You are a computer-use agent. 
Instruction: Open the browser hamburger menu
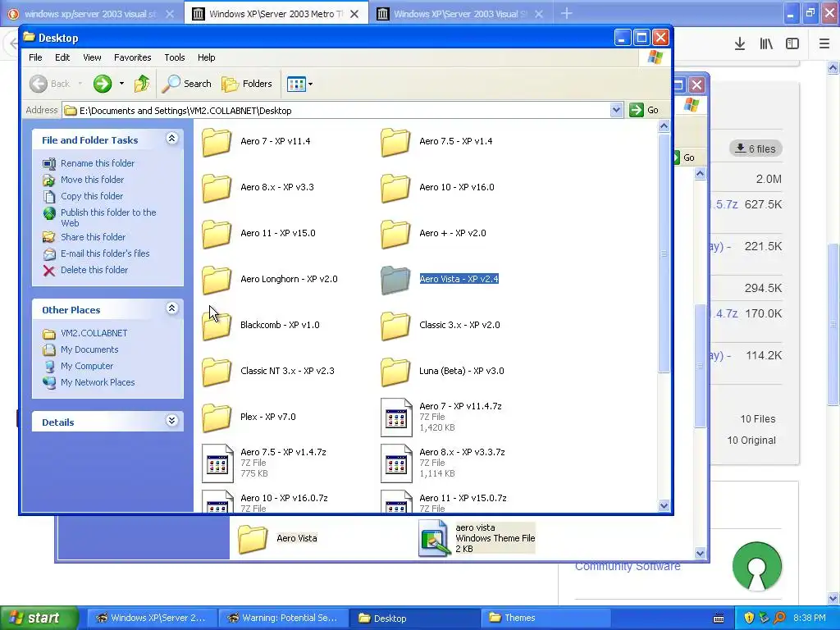coord(824,44)
